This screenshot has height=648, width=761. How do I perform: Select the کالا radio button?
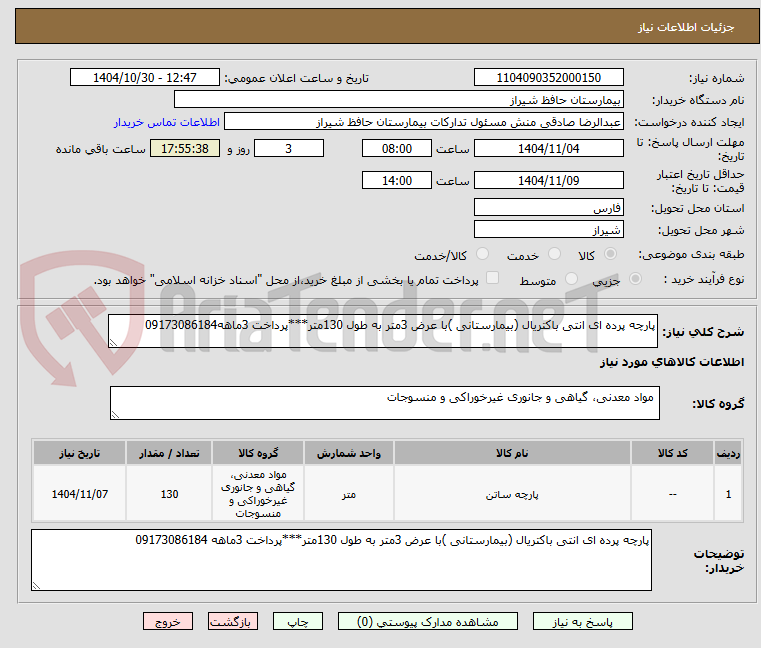tap(611, 254)
